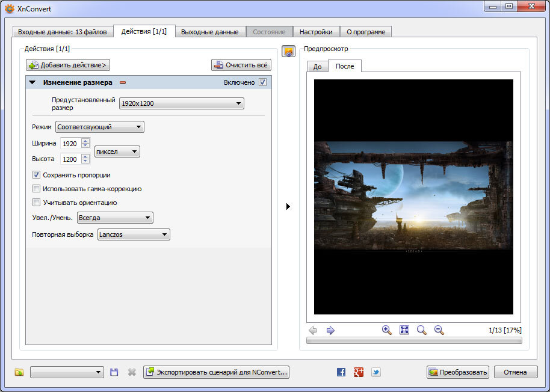Share on Facebook
The image size is (550, 392).
341,372
